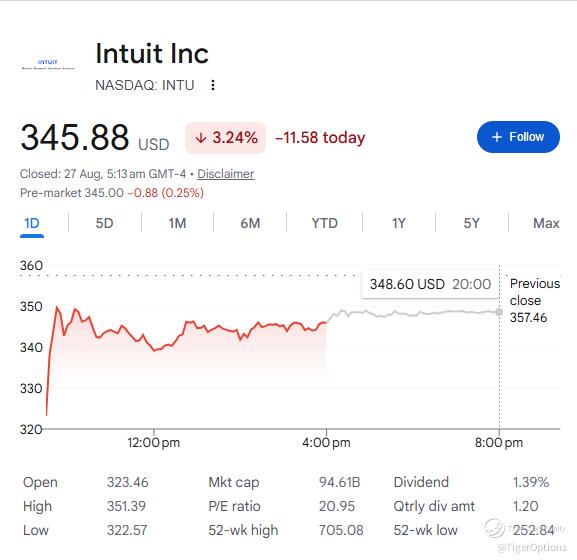This screenshot has width=577, height=560.
Task: Click the Intuit company logo
Action: [x=48, y=64]
